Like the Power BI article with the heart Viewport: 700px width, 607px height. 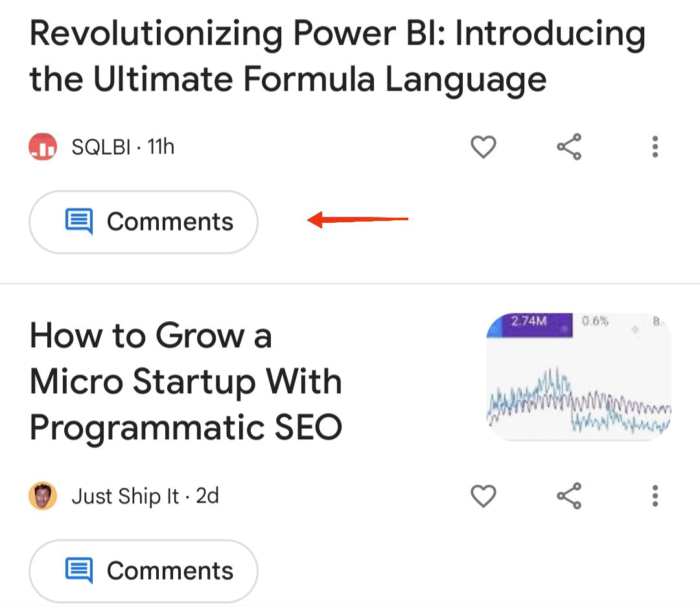point(484,146)
